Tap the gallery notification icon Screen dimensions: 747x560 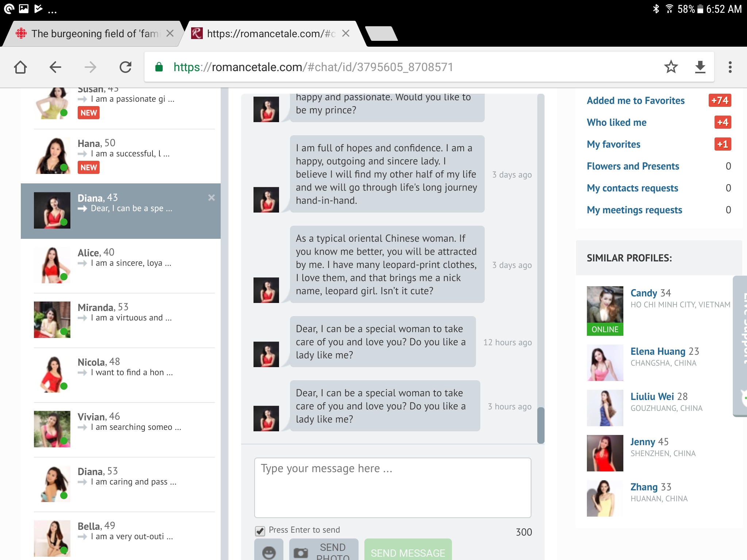[23, 9]
